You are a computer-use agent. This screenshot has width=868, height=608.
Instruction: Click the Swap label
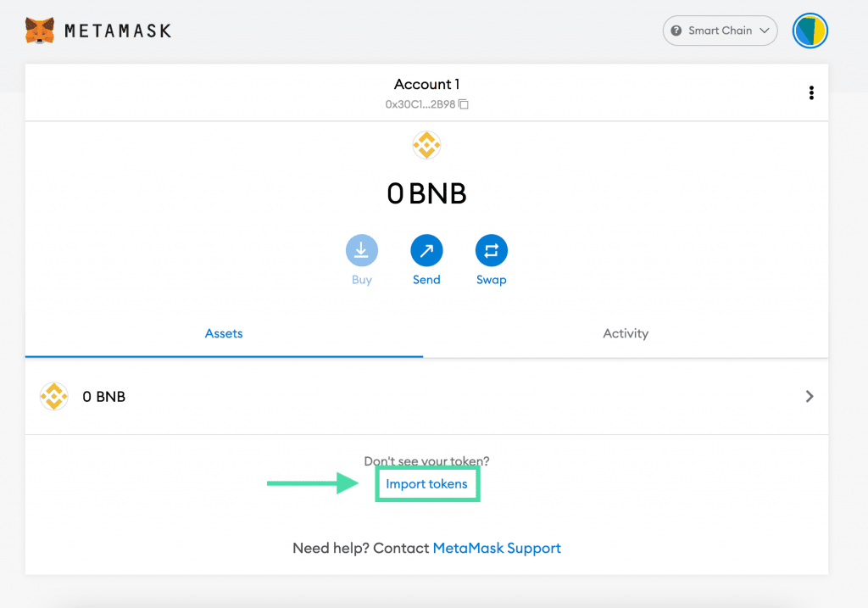coord(491,280)
